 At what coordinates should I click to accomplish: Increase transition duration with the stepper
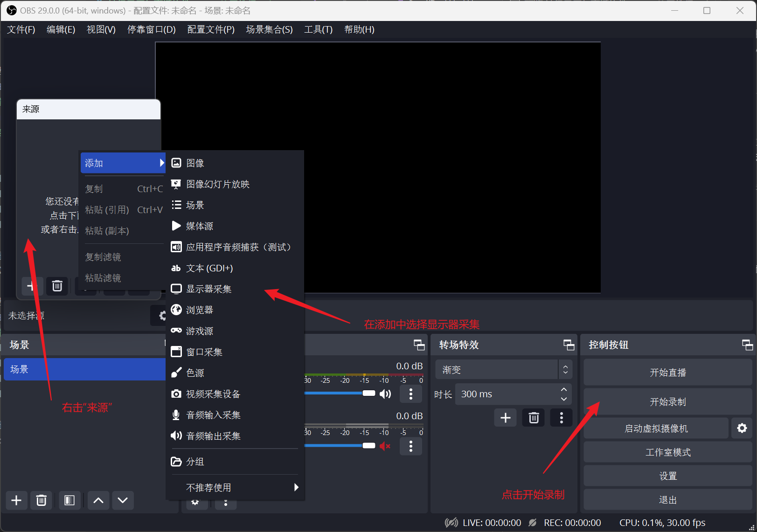[x=564, y=389]
